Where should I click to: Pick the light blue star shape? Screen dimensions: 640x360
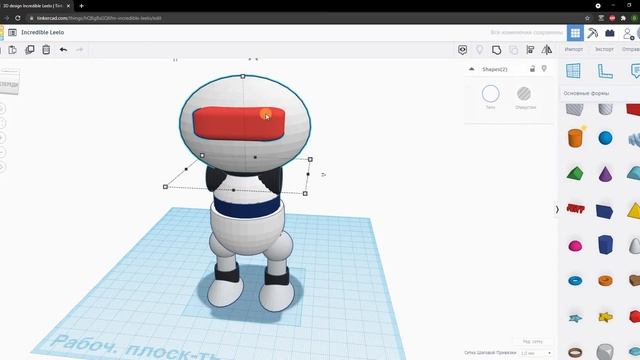[x=575, y=318]
